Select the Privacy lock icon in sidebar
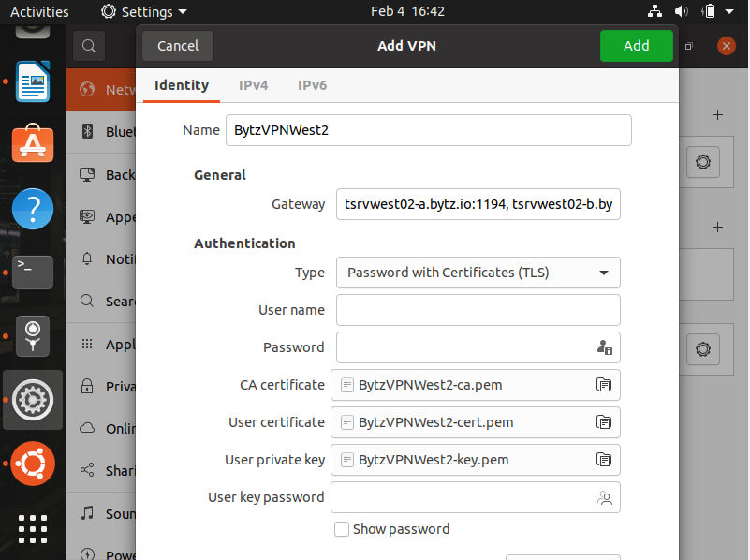The width and height of the screenshot is (750, 560). (x=87, y=386)
